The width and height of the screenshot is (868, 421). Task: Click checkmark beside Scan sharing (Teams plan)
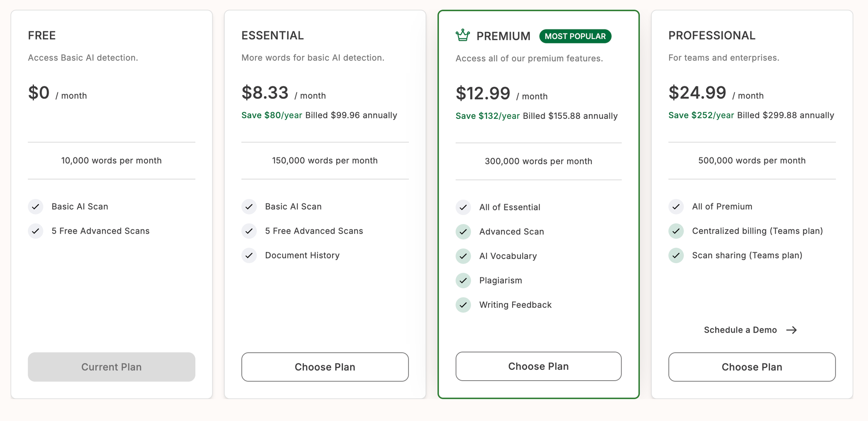tap(676, 255)
